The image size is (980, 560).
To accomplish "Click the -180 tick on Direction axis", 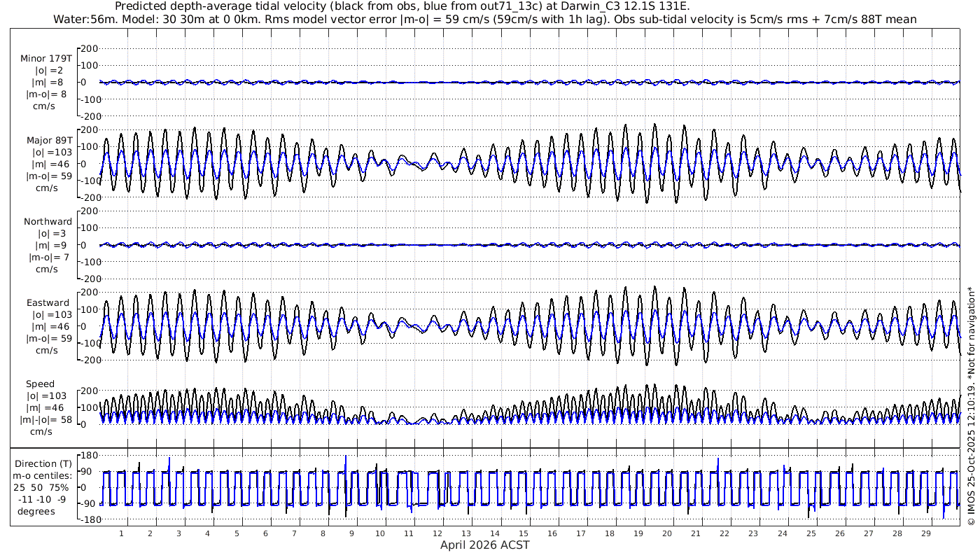I will point(85,519).
